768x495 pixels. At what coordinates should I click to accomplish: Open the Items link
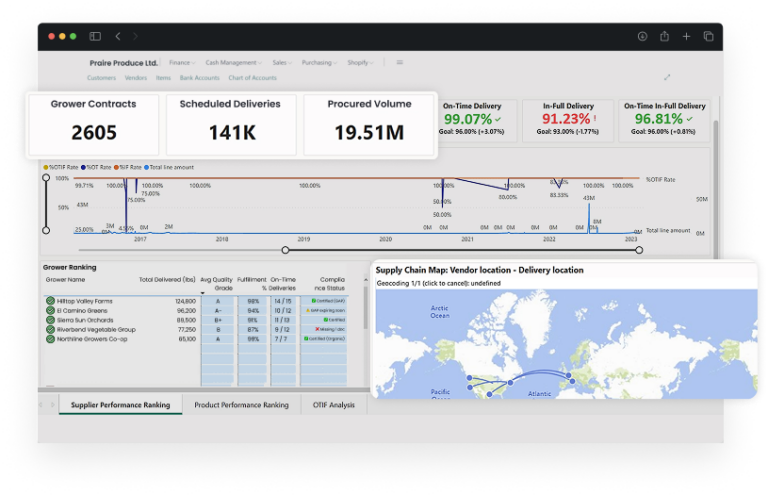click(163, 78)
